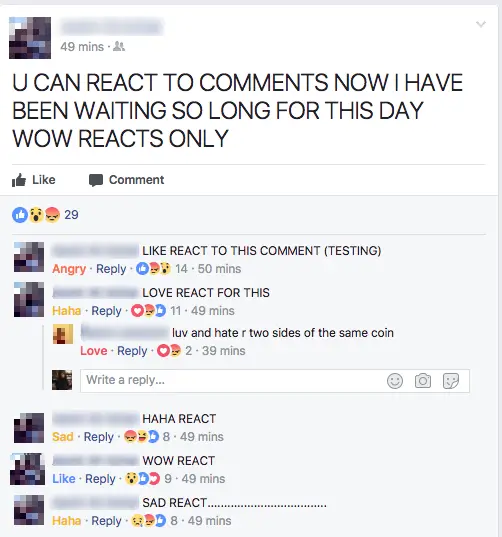
Task: Click the Comment speech bubble icon
Action: tap(96, 180)
